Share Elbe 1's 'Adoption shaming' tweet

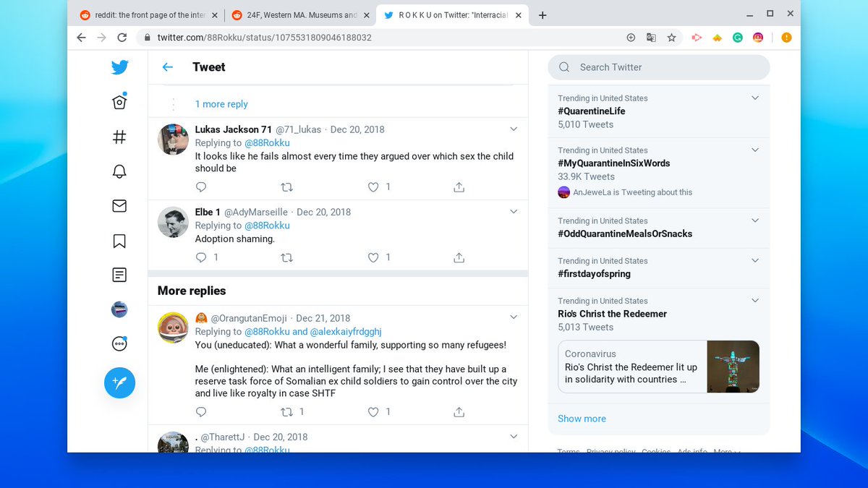pyautogui.click(x=459, y=257)
